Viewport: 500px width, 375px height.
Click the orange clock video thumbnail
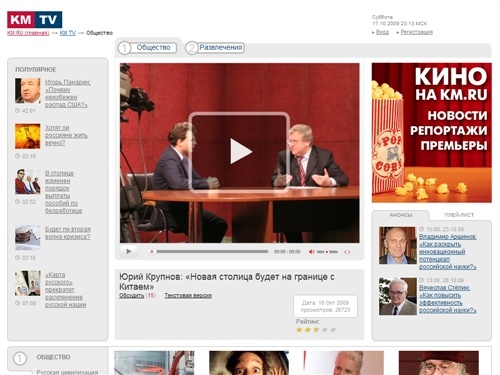[x=28, y=136]
